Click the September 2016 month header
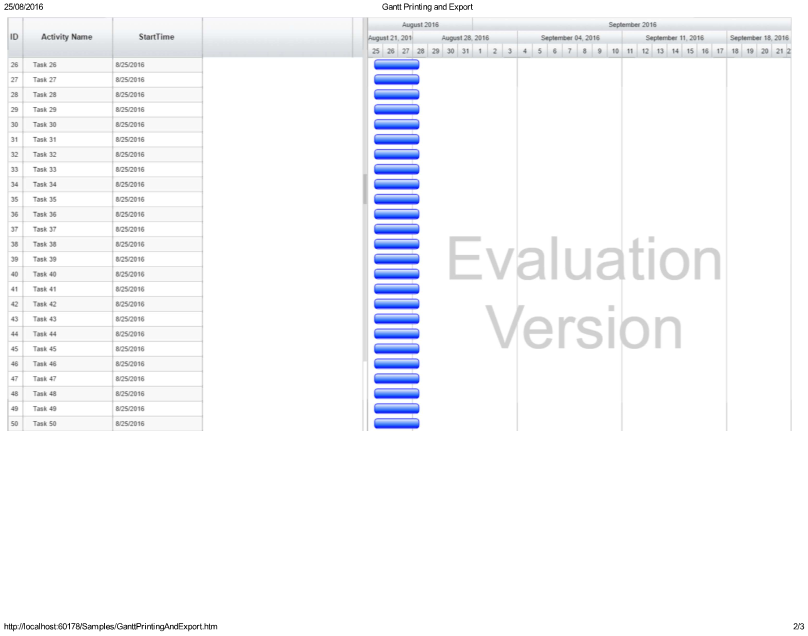This screenshot has width=808, height=636. pos(632,24)
